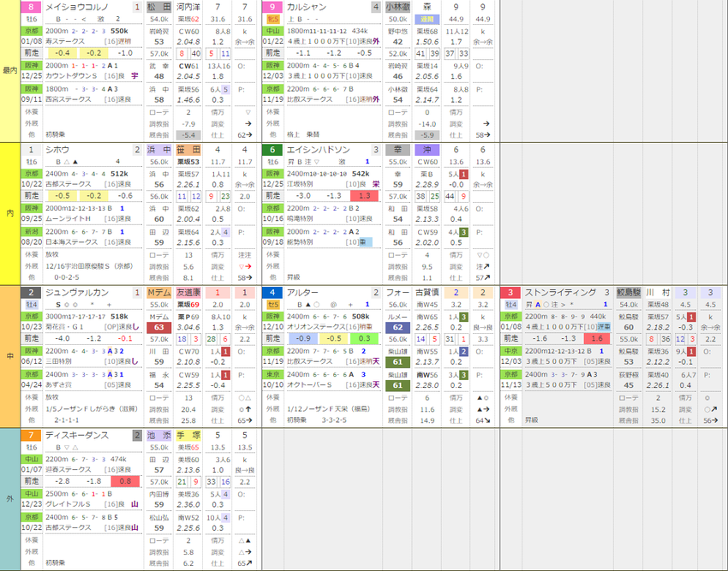Click horse name メイショウコルノ
Image resolution: width=728 pixels, height=571 pixels.
(77, 7)
